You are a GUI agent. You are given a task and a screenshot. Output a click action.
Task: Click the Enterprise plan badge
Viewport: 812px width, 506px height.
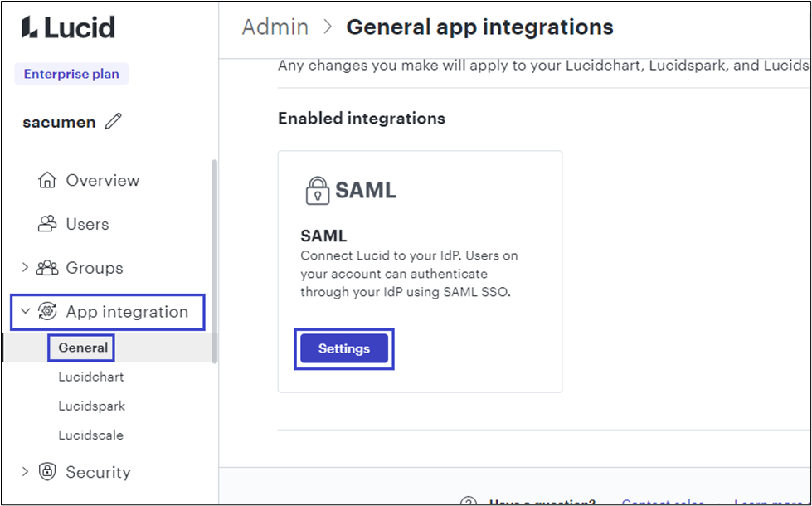(71, 74)
